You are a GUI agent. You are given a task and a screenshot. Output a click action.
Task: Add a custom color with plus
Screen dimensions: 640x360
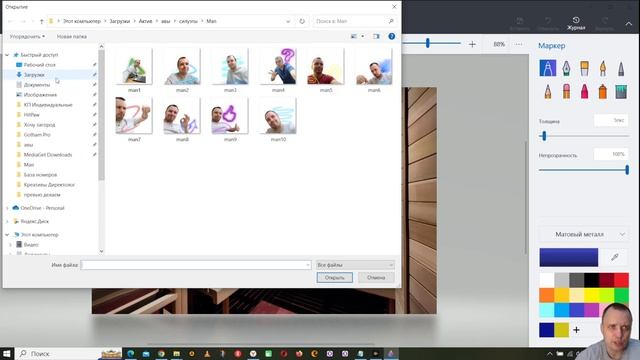click(576, 330)
